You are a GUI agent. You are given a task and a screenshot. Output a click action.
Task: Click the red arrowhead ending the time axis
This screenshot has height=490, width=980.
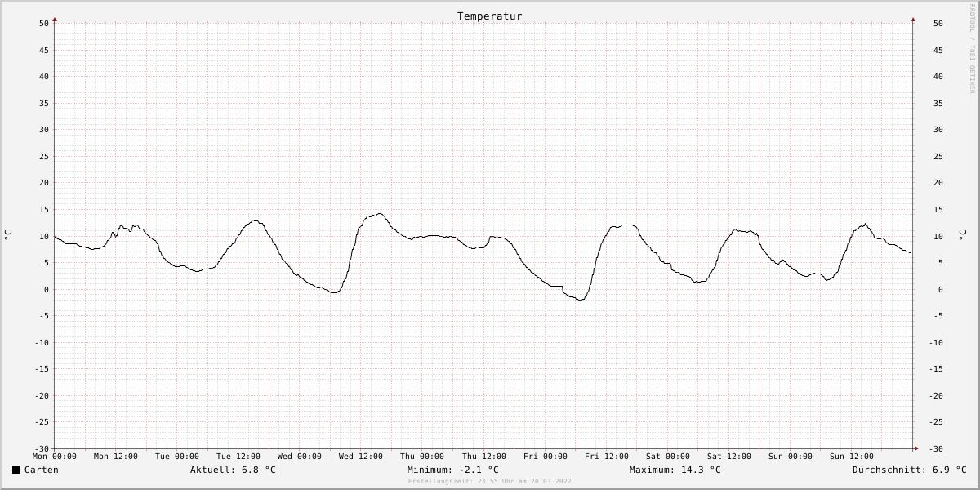coord(915,448)
